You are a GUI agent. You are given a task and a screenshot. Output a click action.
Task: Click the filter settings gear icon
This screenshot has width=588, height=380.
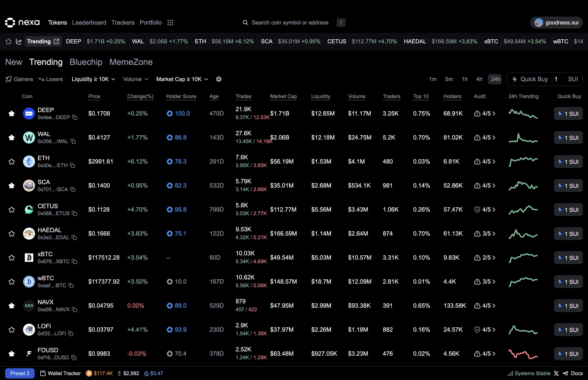219,79
